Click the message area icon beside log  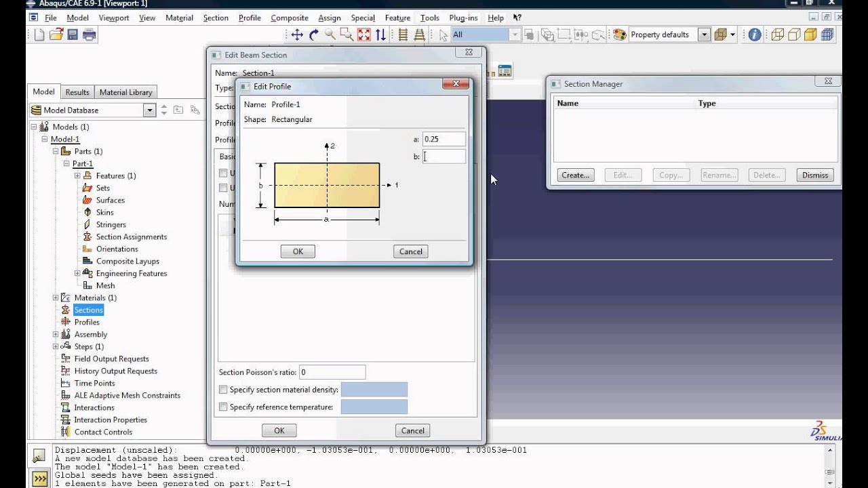pyautogui.click(x=40, y=456)
